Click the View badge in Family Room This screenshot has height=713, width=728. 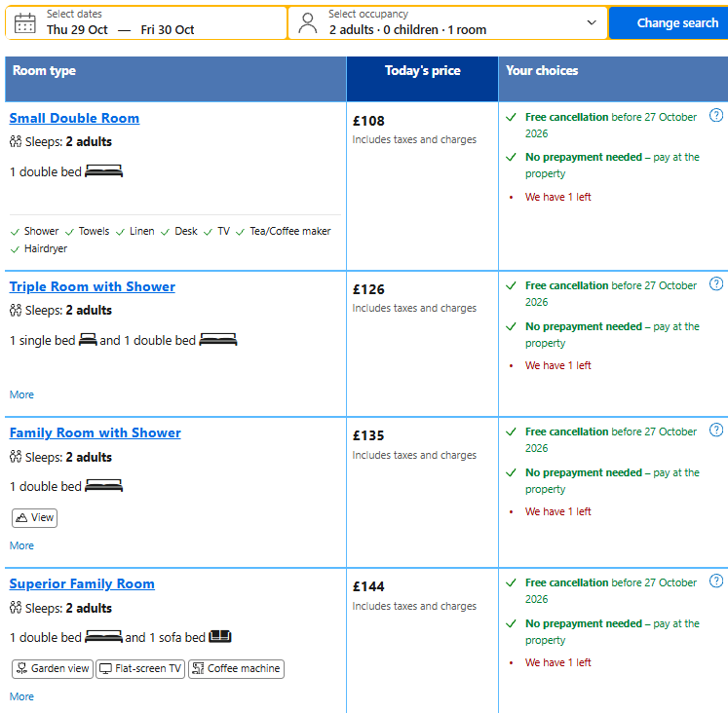pos(34,517)
